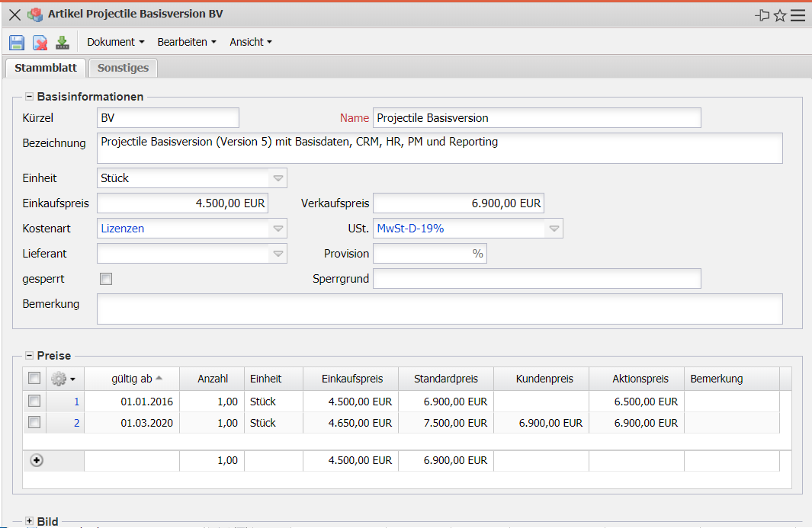812x528 pixels.
Task: Expand the Bild section
Action: pos(30,521)
